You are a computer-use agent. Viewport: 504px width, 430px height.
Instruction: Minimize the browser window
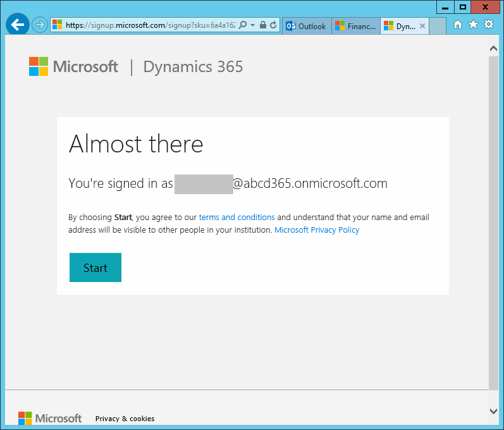[445, 7]
